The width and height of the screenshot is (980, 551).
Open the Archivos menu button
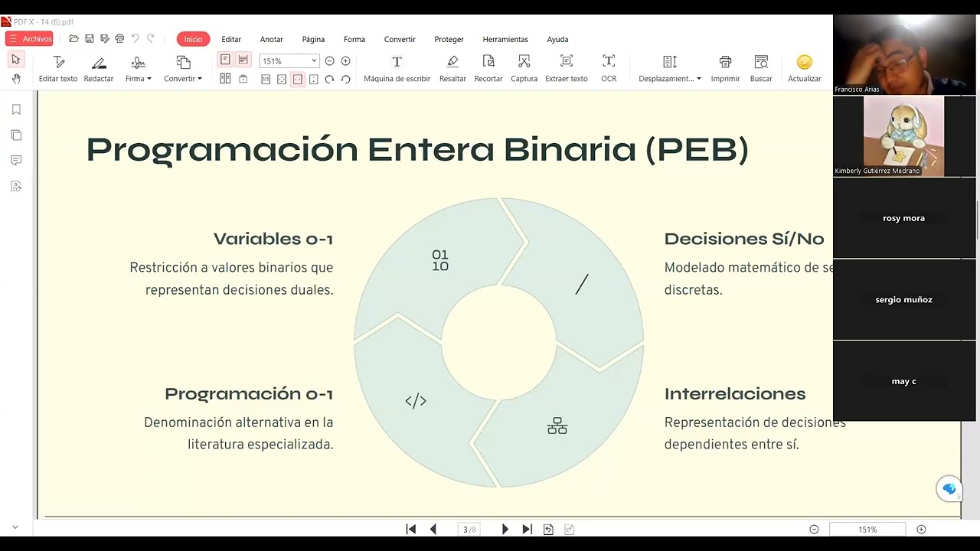(29, 39)
